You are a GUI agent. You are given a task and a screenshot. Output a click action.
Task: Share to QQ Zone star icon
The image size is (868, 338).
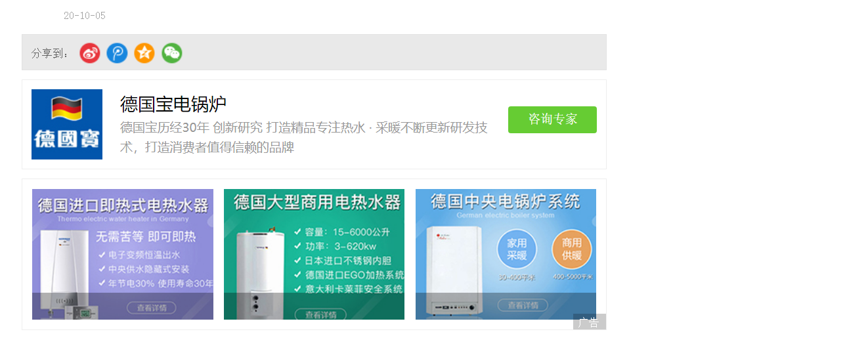[x=144, y=53]
